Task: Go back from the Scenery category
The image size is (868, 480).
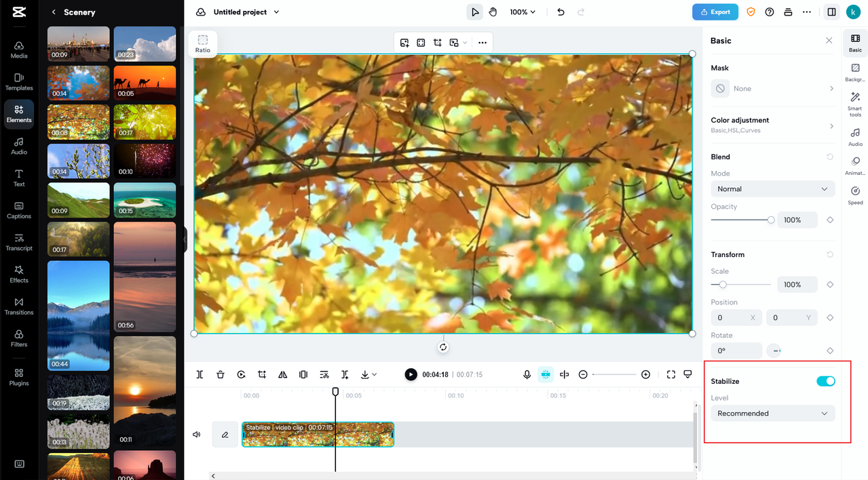Action: point(54,12)
